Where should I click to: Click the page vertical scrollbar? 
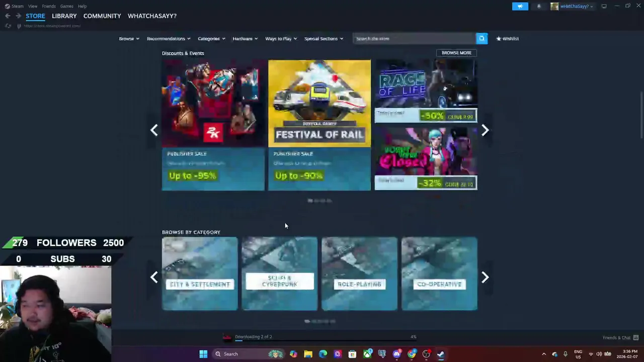[x=641, y=114]
